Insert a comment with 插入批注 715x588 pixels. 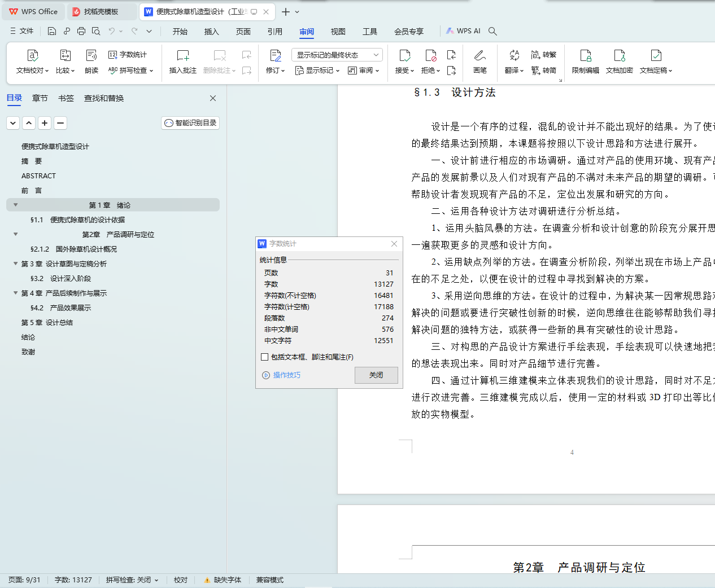pyautogui.click(x=183, y=62)
